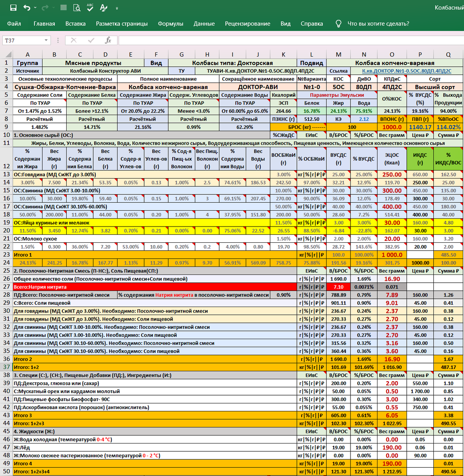
Task: Click the Name Box showing T37
Action: tap(23, 40)
